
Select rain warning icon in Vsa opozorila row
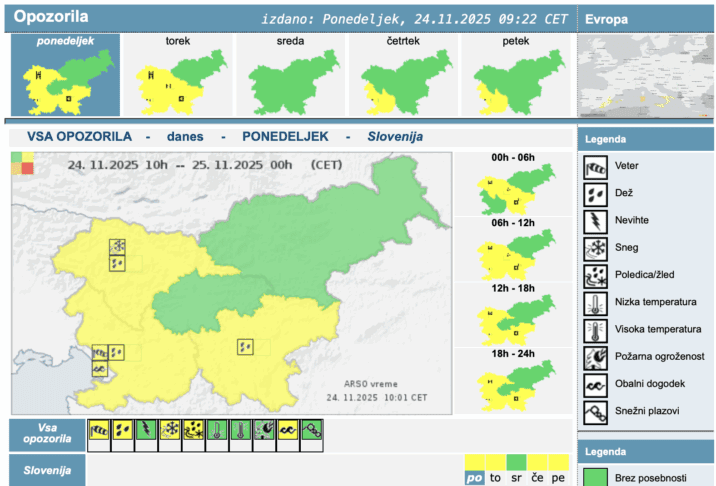click(x=122, y=430)
